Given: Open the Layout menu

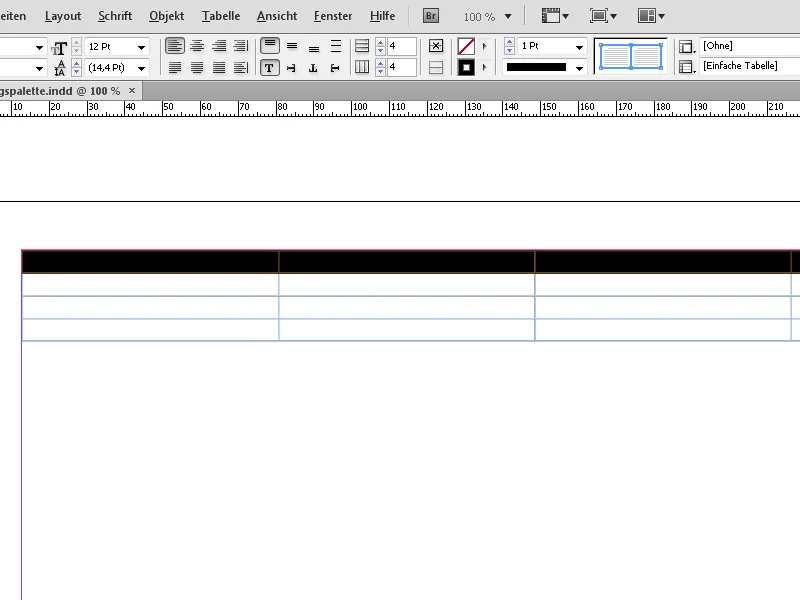Looking at the screenshot, I should 63,16.
